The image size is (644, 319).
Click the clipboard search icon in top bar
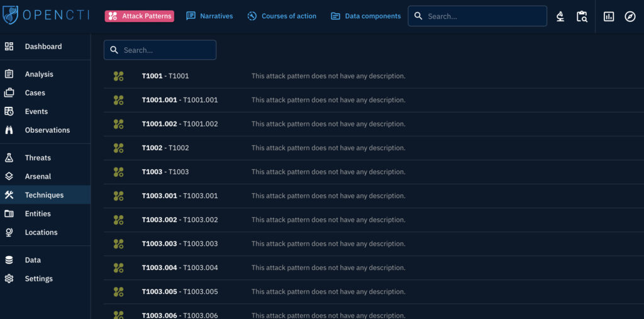click(582, 16)
